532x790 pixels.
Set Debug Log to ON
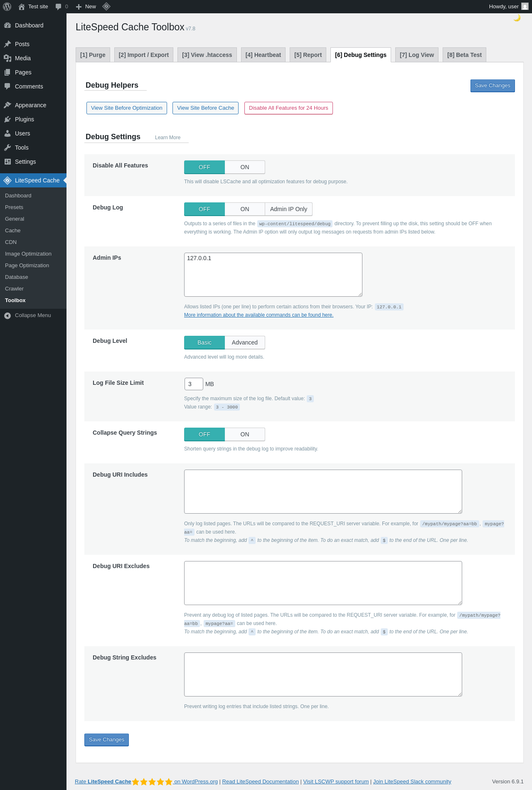[245, 209]
